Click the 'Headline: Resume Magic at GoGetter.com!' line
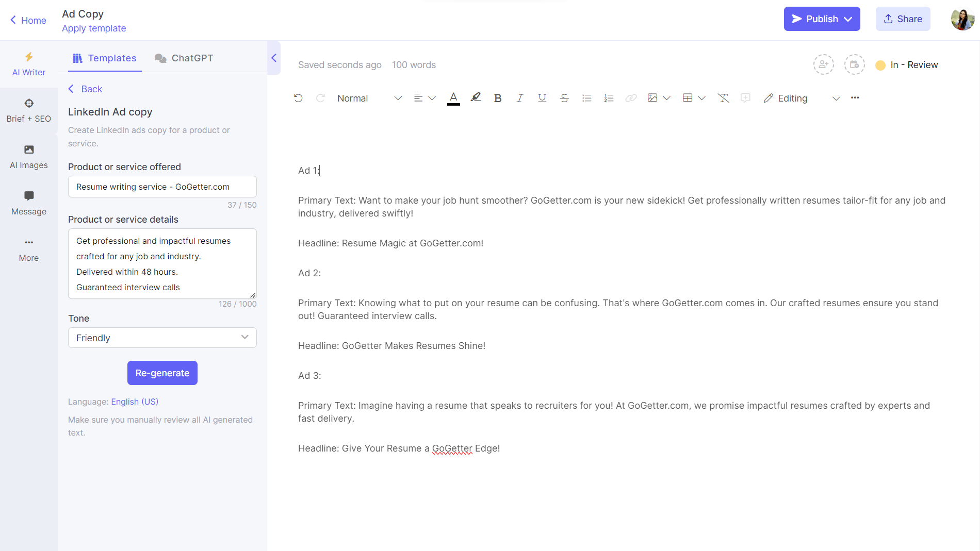Image resolution: width=980 pixels, height=551 pixels. (390, 243)
